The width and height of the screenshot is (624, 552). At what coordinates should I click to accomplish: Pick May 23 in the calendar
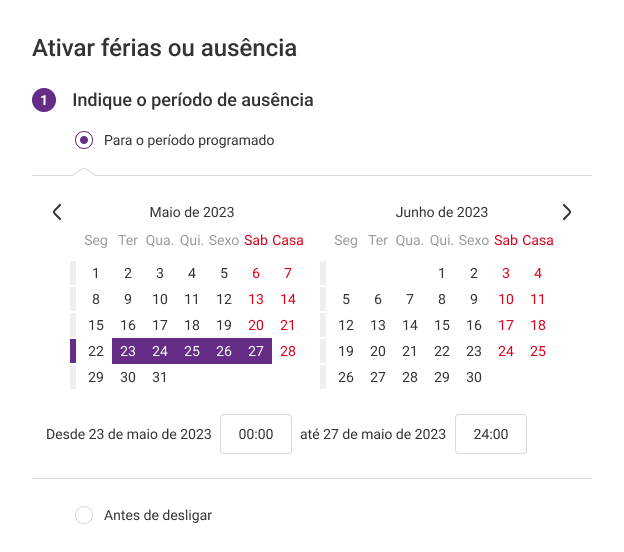pyautogui.click(x=128, y=351)
